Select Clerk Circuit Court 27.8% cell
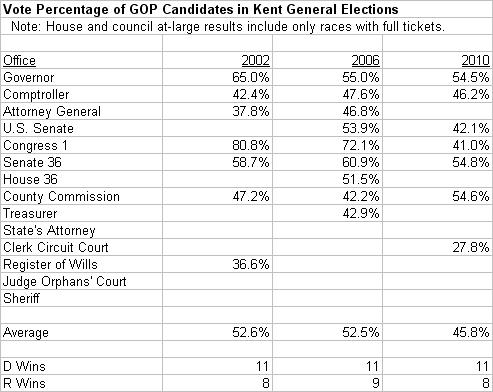This screenshot has width=493, height=392. point(471,247)
